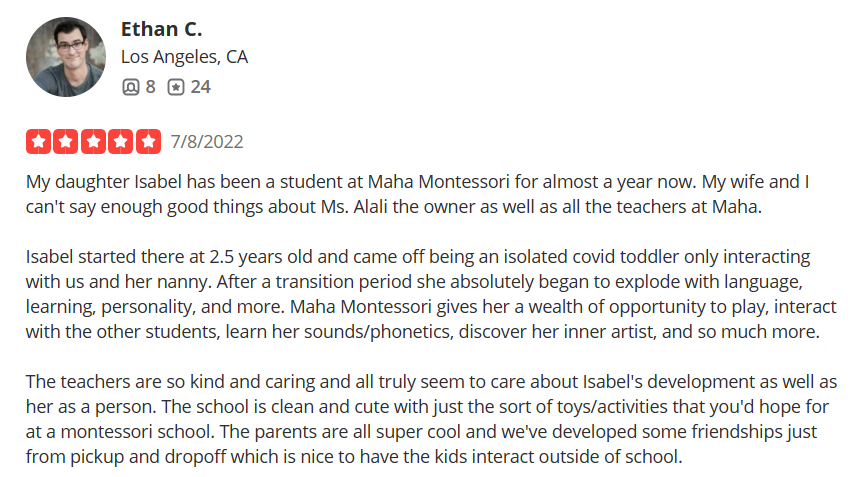Select the second red rating star
The height and width of the screenshot is (477, 851).
pos(66,142)
